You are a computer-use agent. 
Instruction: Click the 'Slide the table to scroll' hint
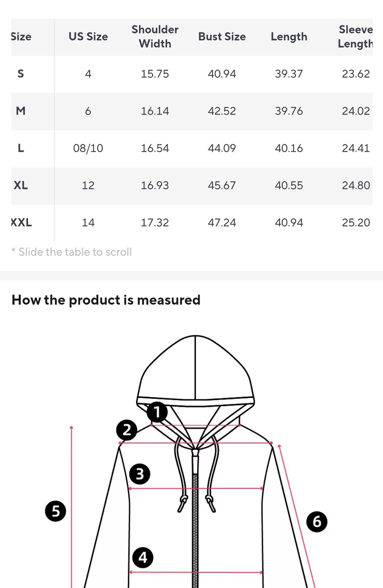click(71, 252)
